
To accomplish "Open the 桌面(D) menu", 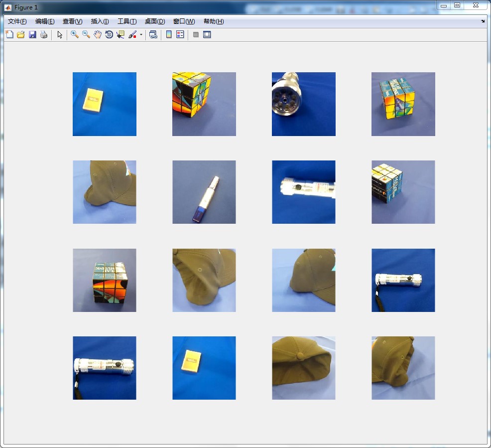I will point(155,21).
